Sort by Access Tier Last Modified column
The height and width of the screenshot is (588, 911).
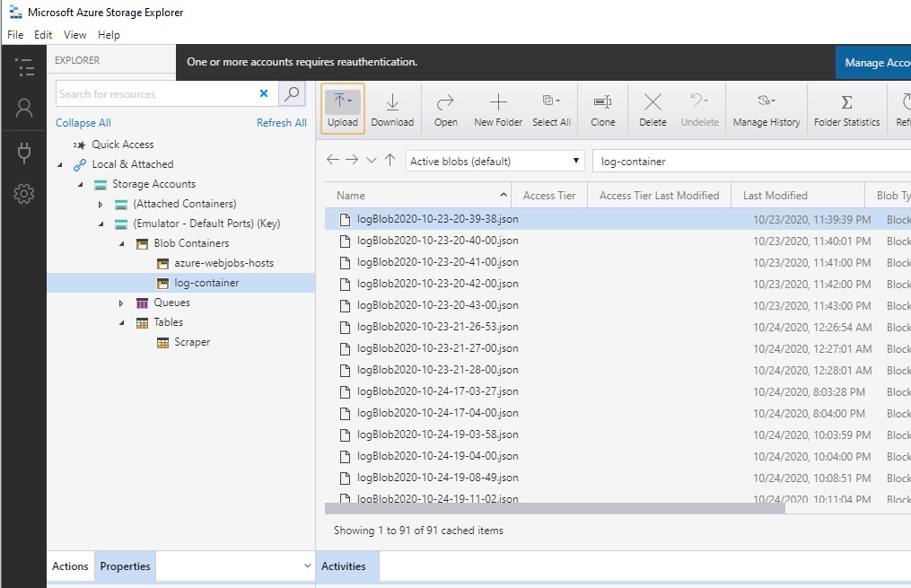659,195
